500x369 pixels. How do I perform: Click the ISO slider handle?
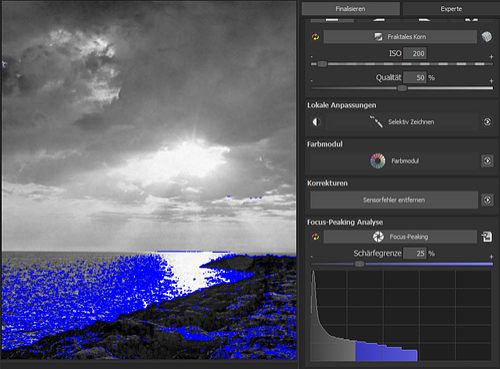point(322,64)
